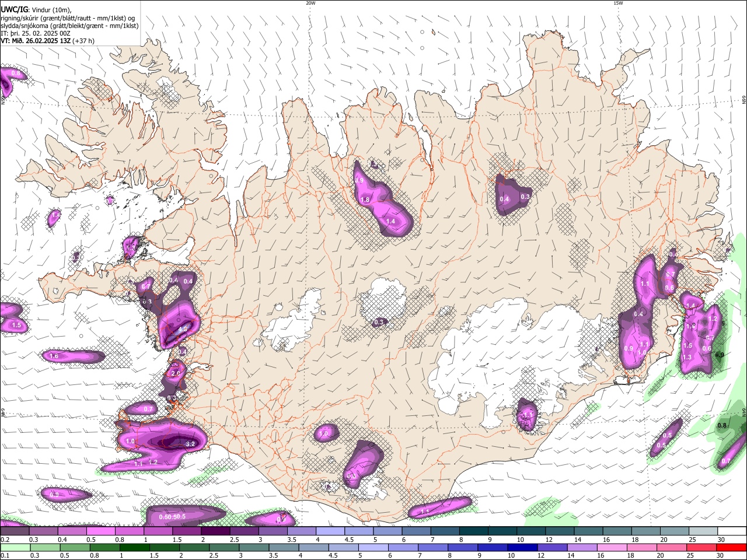Click the 'slydda/snjókoma (grátt/bleikt/grænt - mm/1klst)' line
The height and width of the screenshot is (560, 747).
(x=69, y=26)
